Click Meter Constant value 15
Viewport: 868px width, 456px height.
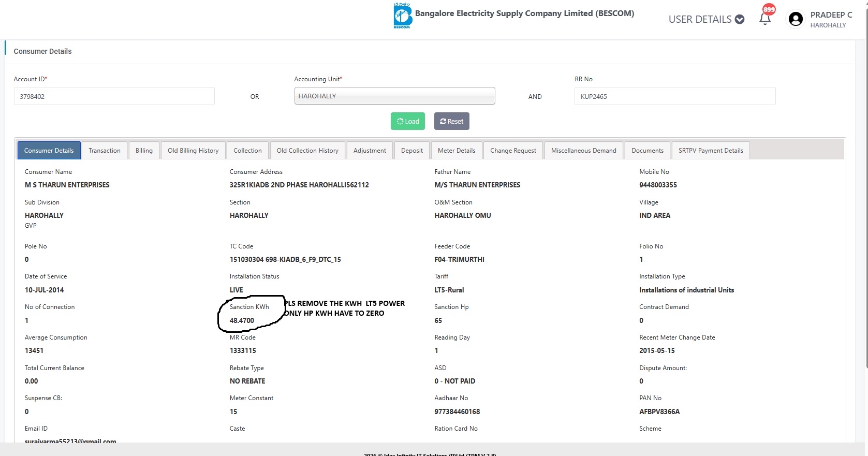tap(233, 411)
